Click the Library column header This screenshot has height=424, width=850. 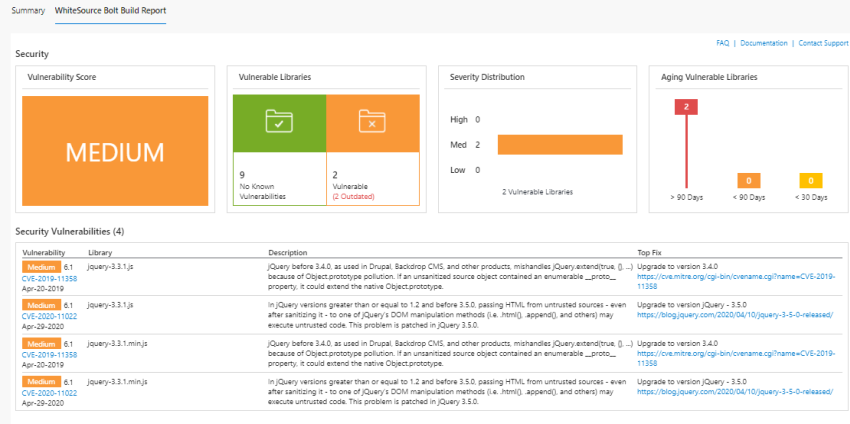pos(100,253)
